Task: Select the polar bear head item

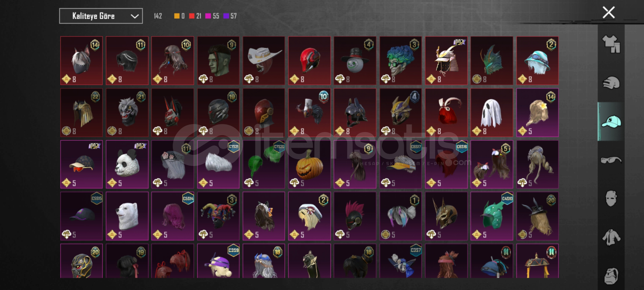Action: click(127, 216)
